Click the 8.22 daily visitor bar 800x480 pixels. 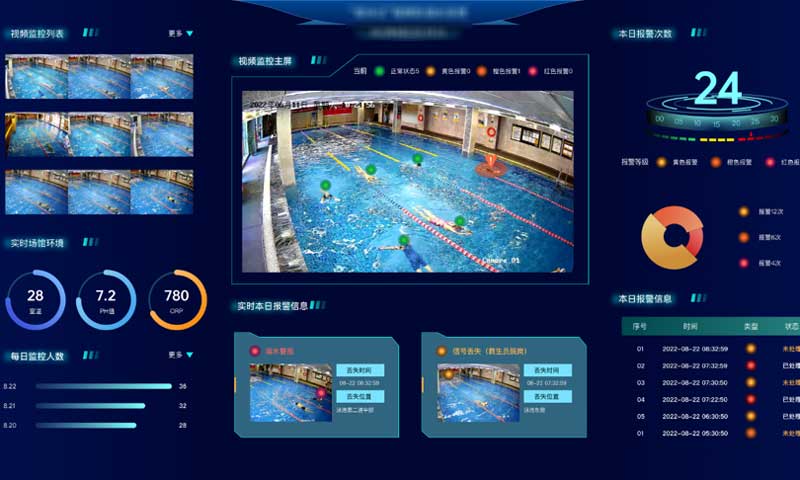point(102,386)
